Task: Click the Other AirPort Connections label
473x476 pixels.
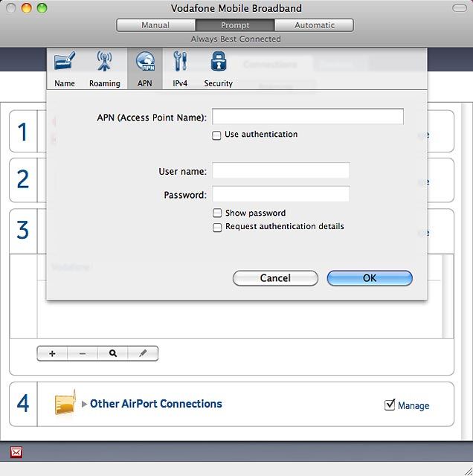Action: tap(156, 404)
